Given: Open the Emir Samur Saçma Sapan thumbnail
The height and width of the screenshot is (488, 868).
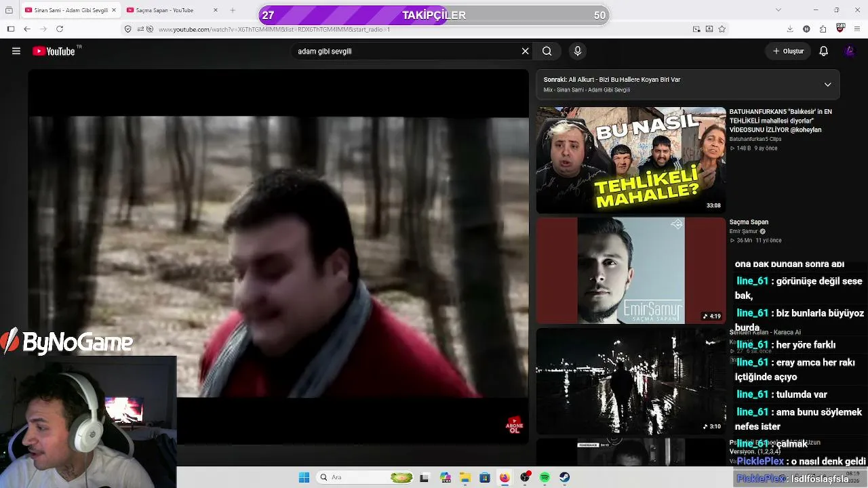Looking at the screenshot, I should point(631,270).
